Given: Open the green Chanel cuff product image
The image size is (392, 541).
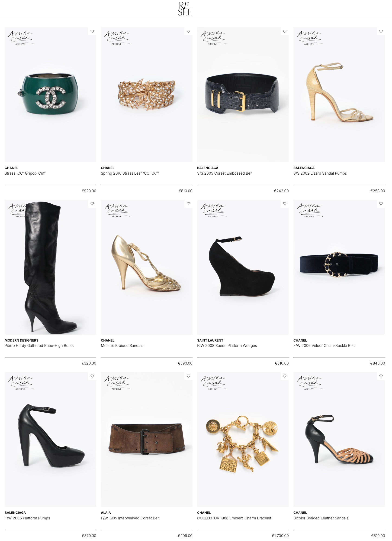Looking at the screenshot, I should click(51, 95).
